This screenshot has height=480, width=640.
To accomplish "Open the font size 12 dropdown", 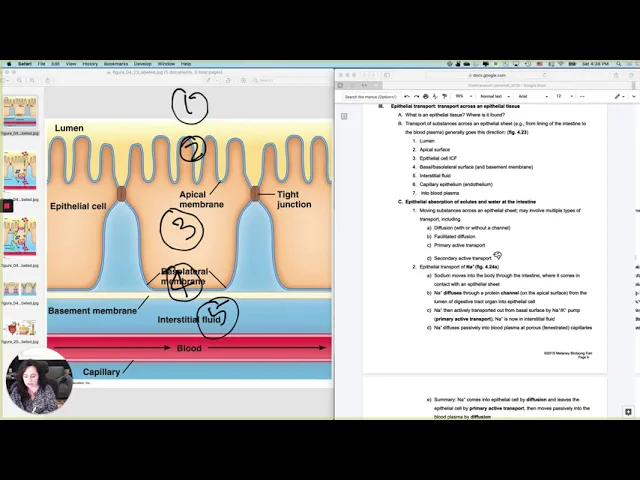I will coord(564,97).
